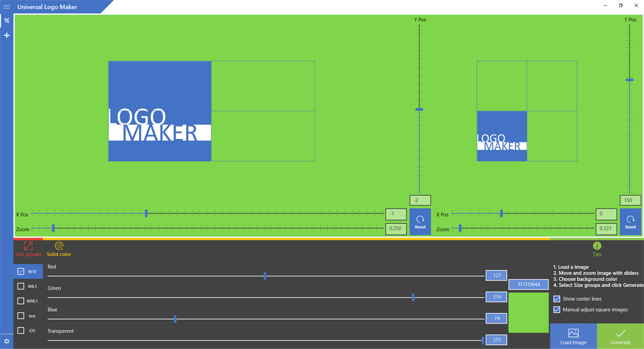Click right Y Pos value field 150
The height and width of the screenshot is (349, 644).
(x=630, y=200)
